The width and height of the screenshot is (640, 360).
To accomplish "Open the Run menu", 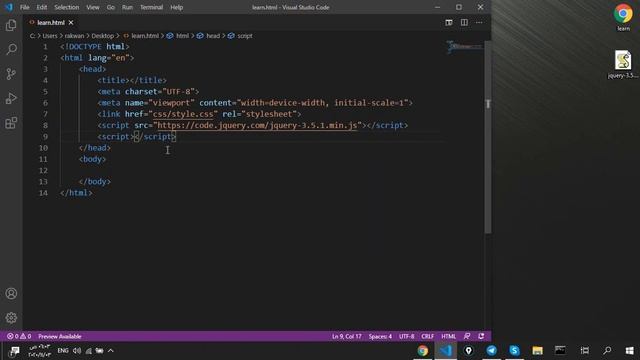I will pos(127,7).
